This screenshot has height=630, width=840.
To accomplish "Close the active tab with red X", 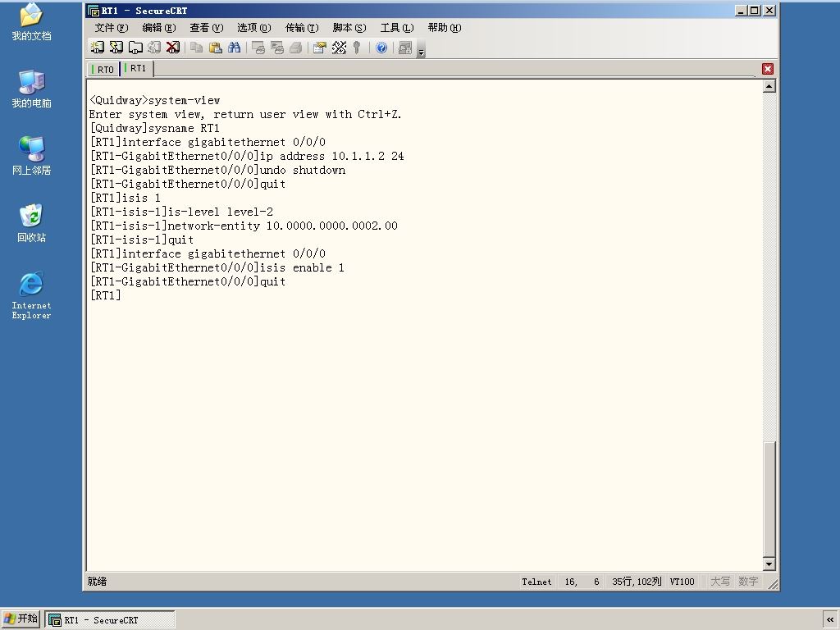I will (768, 69).
